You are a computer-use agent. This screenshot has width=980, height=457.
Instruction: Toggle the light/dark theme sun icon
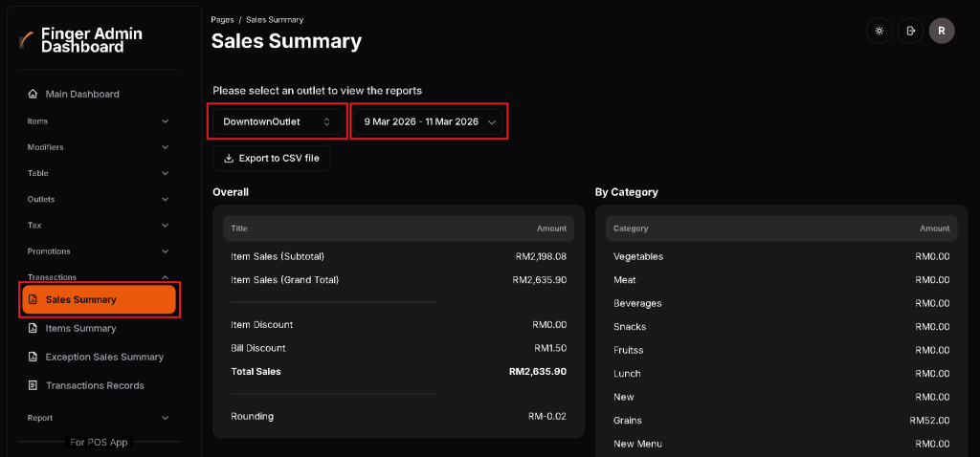coord(879,31)
